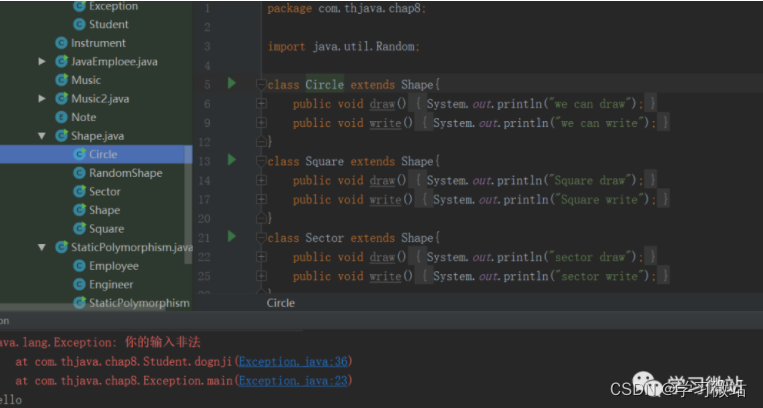The width and height of the screenshot is (763, 408).
Task: Expand the Music2.java node arrow
Action: click(42, 98)
